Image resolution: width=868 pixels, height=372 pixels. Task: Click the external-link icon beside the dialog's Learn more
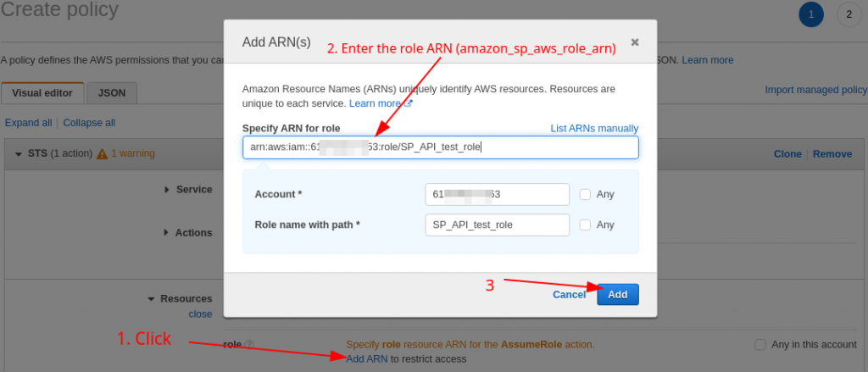click(x=409, y=103)
